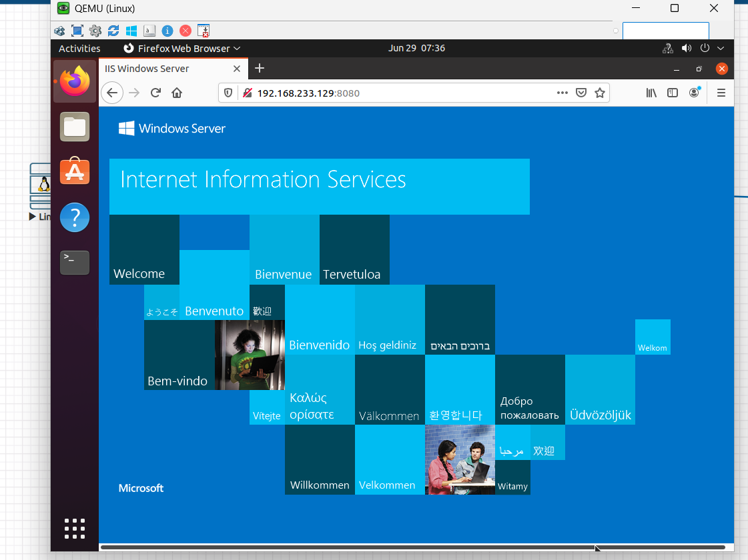Open a new Firefox tab
This screenshot has width=748, height=560.
point(260,68)
